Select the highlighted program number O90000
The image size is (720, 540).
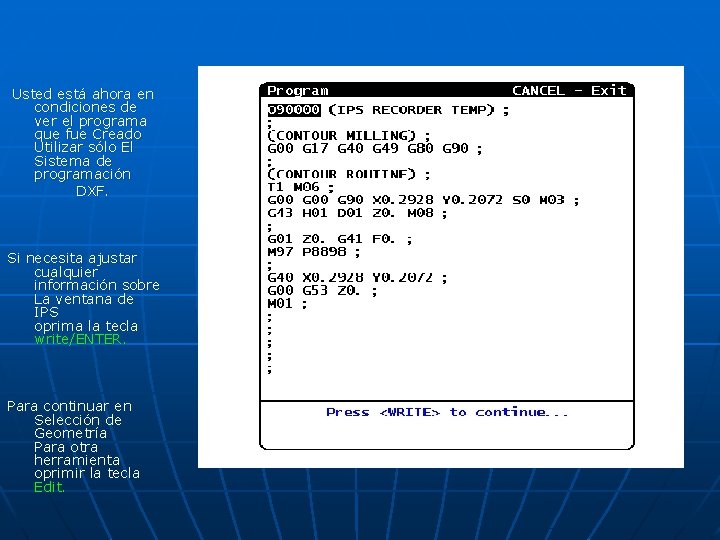(x=294, y=110)
